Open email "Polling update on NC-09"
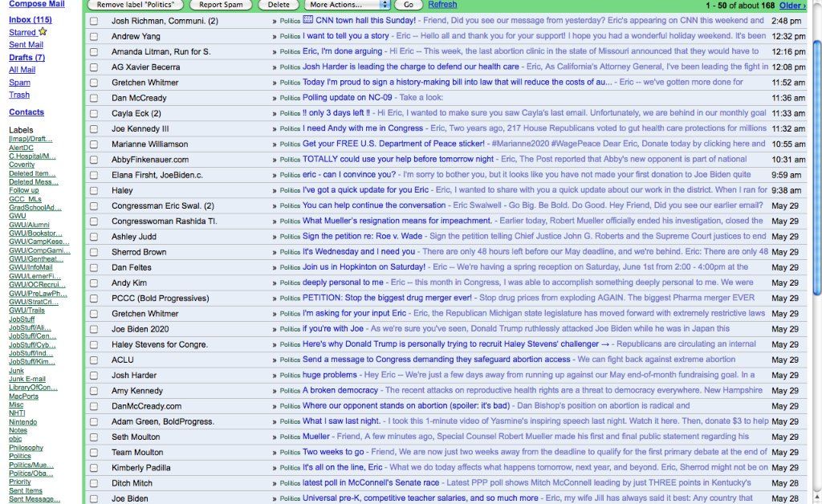 (347, 97)
